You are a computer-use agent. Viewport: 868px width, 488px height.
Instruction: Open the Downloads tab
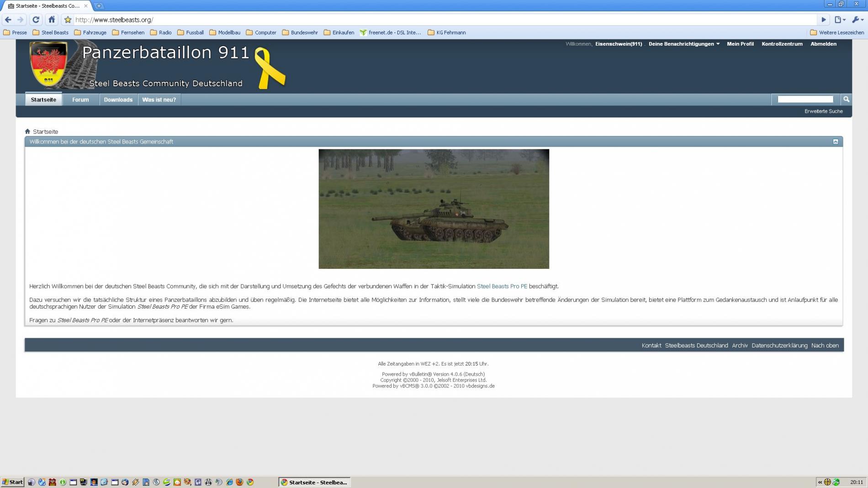point(118,100)
